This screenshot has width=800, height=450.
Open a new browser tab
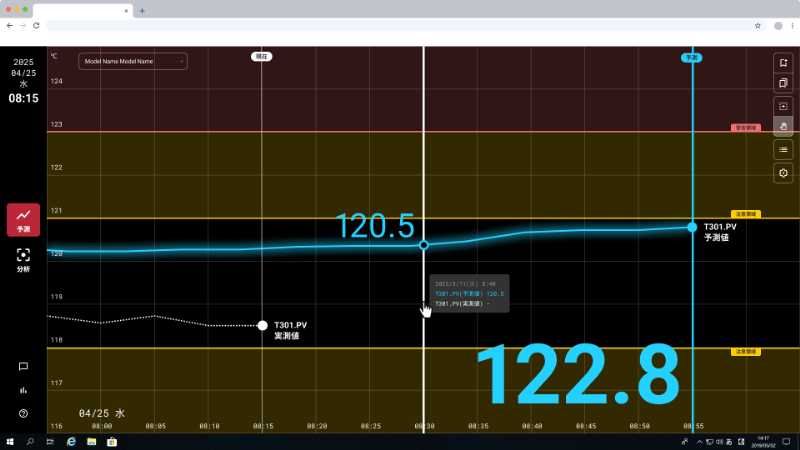pyautogui.click(x=142, y=10)
